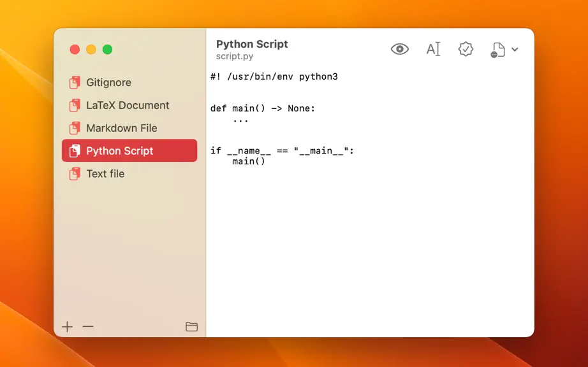Click the text cursor rename icon

433,49
